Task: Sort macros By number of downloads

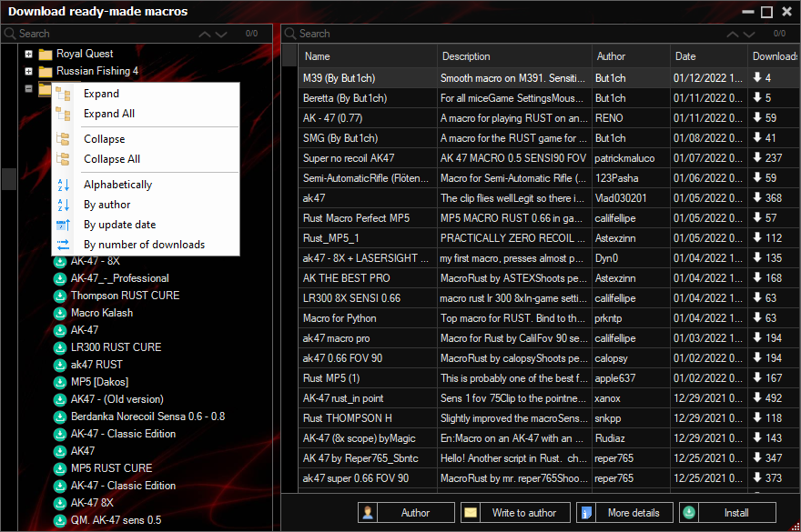Action: [x=146, y=245]
